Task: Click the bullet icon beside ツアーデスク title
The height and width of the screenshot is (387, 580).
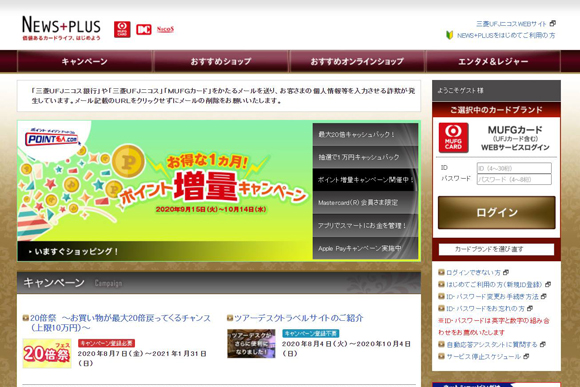Action: tap(230, 317)
